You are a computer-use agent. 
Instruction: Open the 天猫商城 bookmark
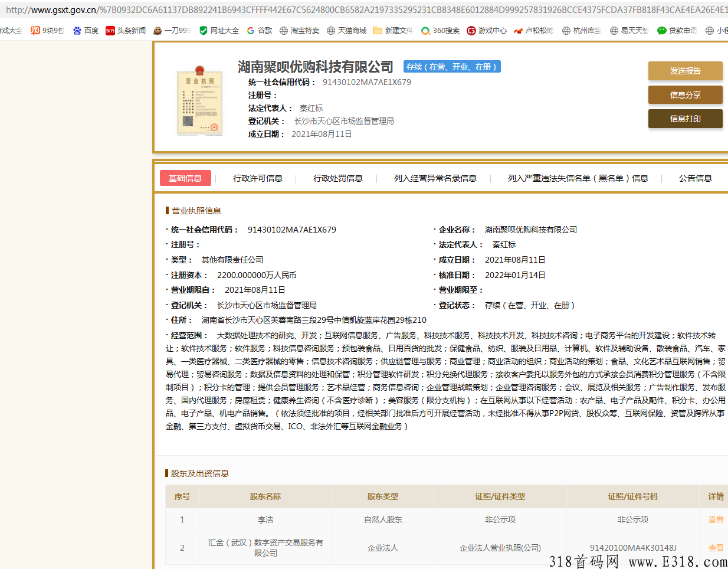(x=346, y=30)
